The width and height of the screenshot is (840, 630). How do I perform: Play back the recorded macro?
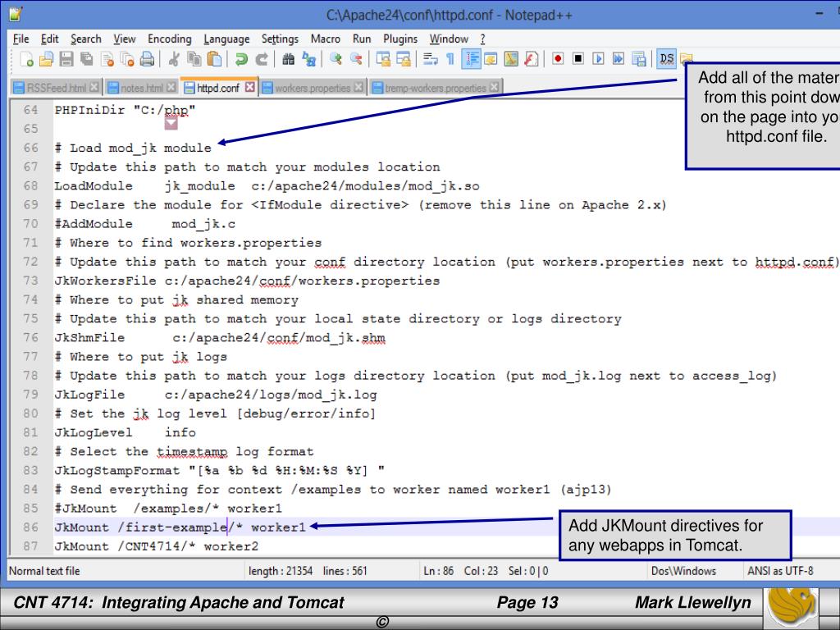coord(598,59)
